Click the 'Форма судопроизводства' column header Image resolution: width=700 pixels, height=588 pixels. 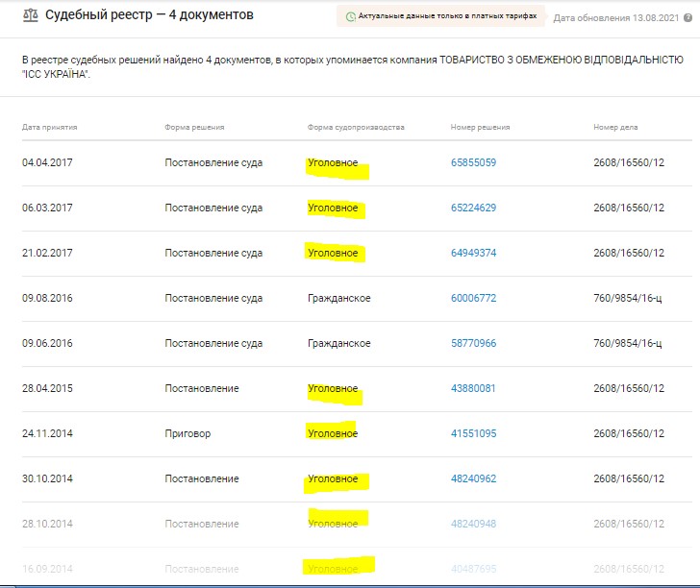(356, 127)
